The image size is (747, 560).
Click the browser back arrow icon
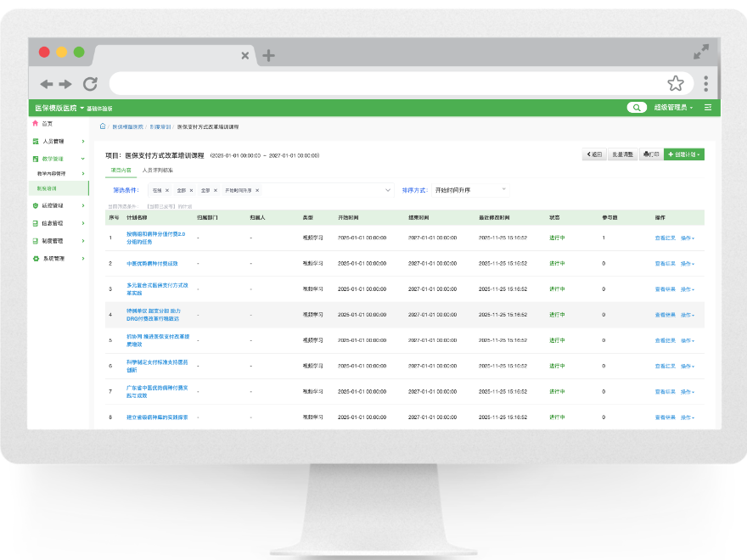[46, 84]
